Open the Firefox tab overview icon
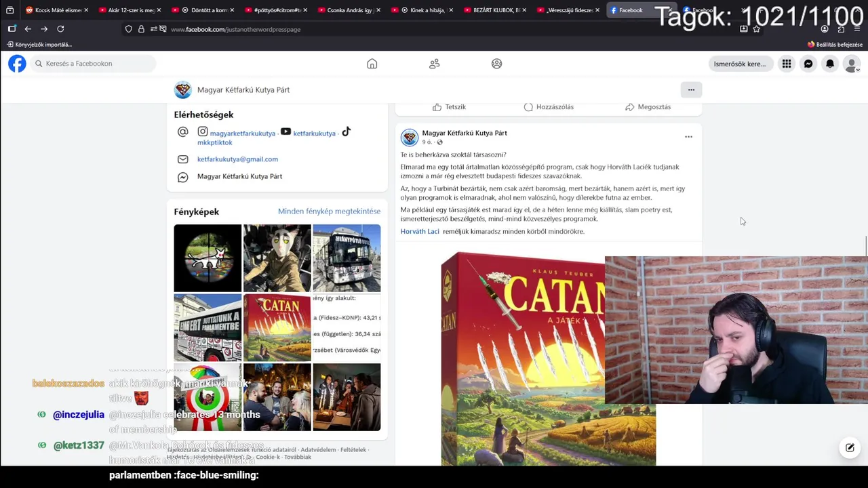 (9, 10)
